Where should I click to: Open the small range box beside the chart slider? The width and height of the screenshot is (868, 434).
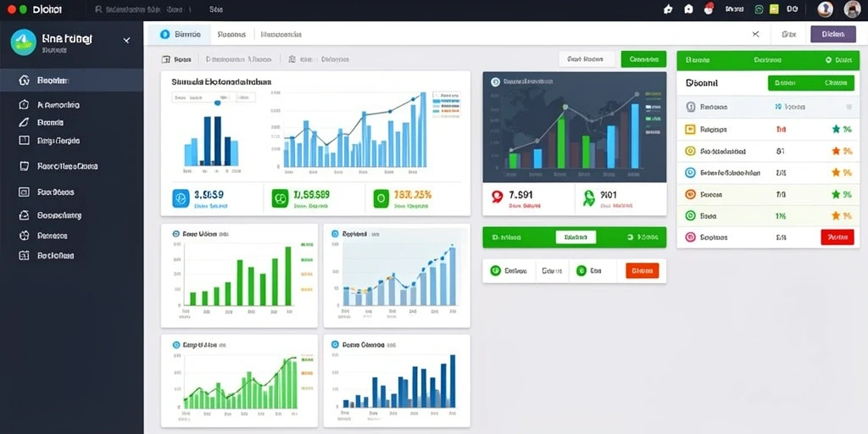pyautogui.click(x=247, y=97)
